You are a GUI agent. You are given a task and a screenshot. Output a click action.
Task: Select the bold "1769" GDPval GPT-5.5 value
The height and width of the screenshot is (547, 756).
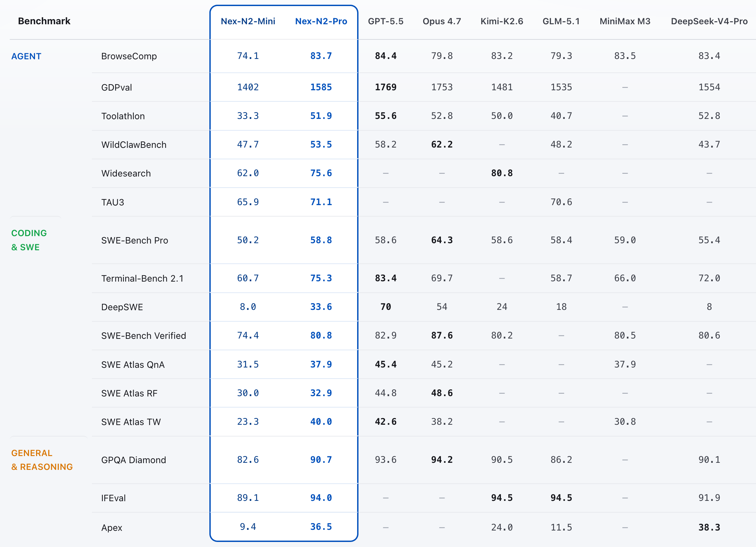pos(386,87)
